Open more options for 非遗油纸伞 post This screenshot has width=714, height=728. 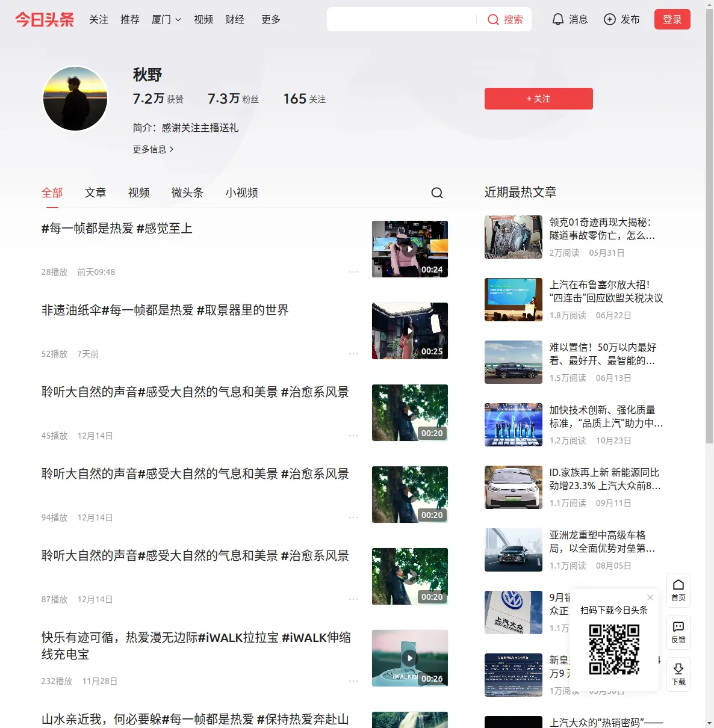[x=353, y=354]
